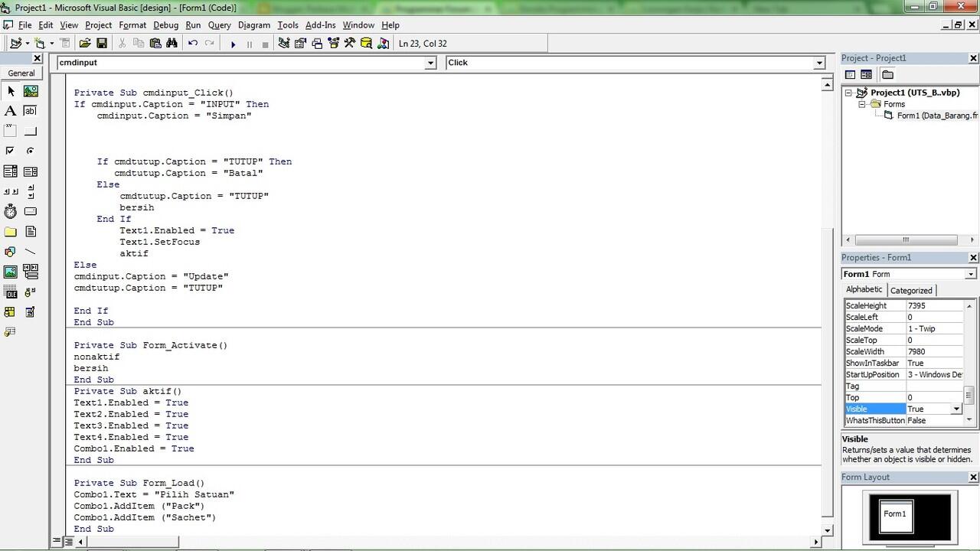Show the Toolbox via hammer-and-wrench icon
Viewport: 980px width, 551px height.
click(350, 44)
